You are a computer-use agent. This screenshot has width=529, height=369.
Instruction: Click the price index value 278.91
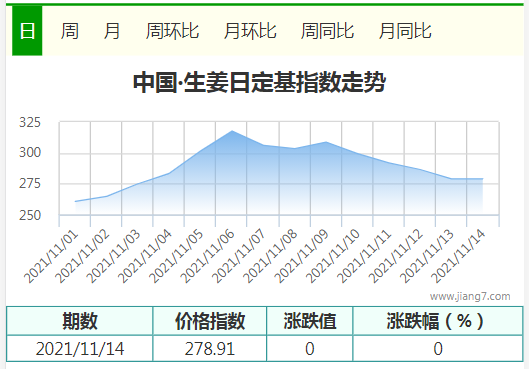(210, 348)
